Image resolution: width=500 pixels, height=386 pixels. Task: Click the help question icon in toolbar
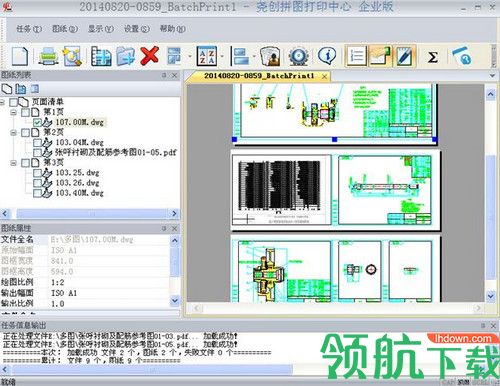[462, 56]
